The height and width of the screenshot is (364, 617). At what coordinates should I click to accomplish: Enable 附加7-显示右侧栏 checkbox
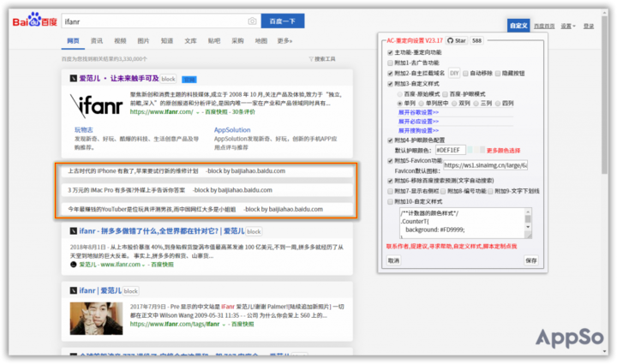point(391,192)
